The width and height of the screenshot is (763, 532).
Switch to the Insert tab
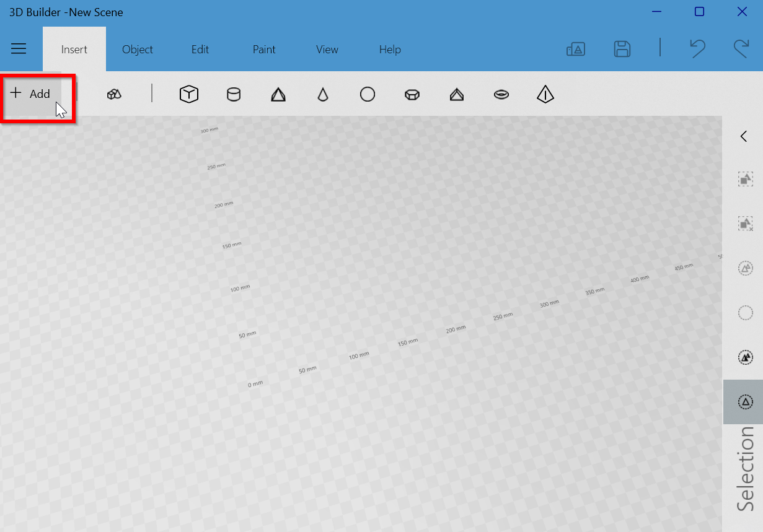[74, 50]
